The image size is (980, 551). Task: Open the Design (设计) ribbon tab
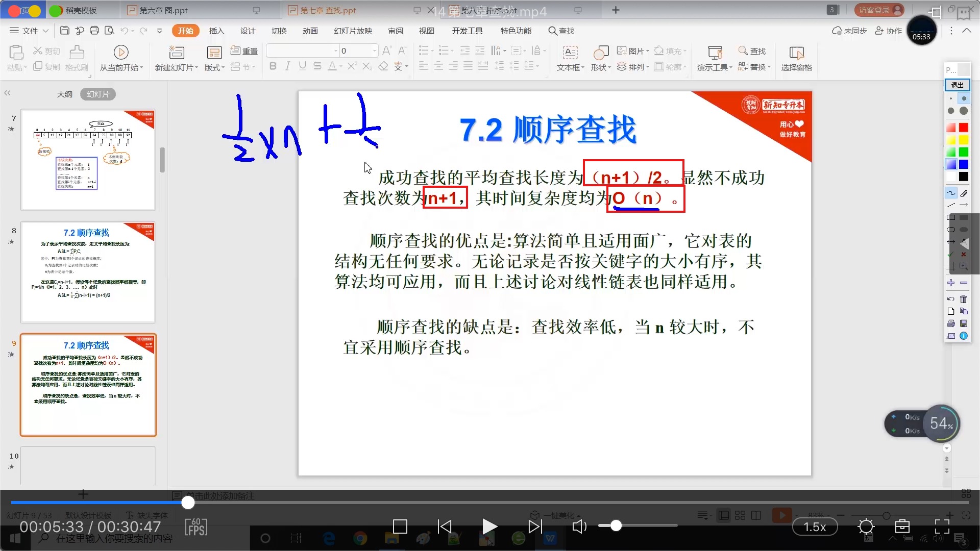pyautogui.click(x=248, y=31)
